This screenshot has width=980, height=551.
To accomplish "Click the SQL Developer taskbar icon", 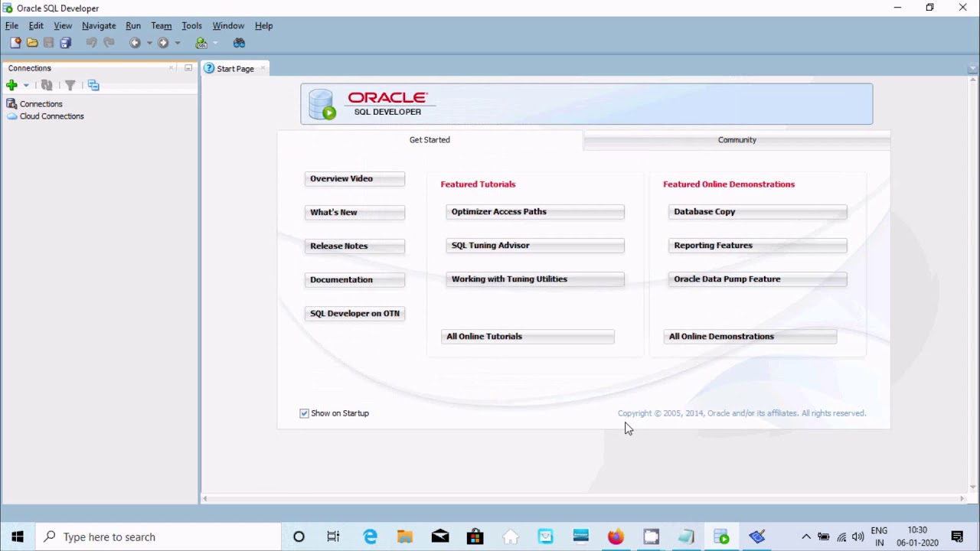I will (721, 536).
